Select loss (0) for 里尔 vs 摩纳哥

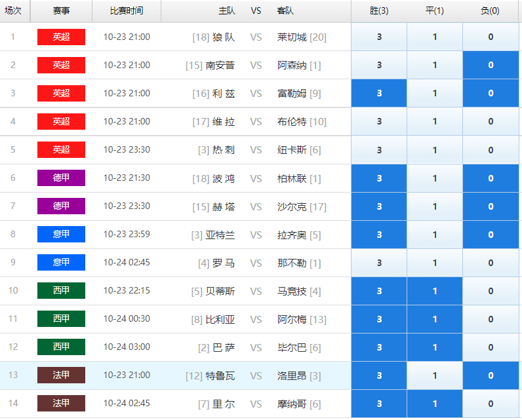[491, 404]
